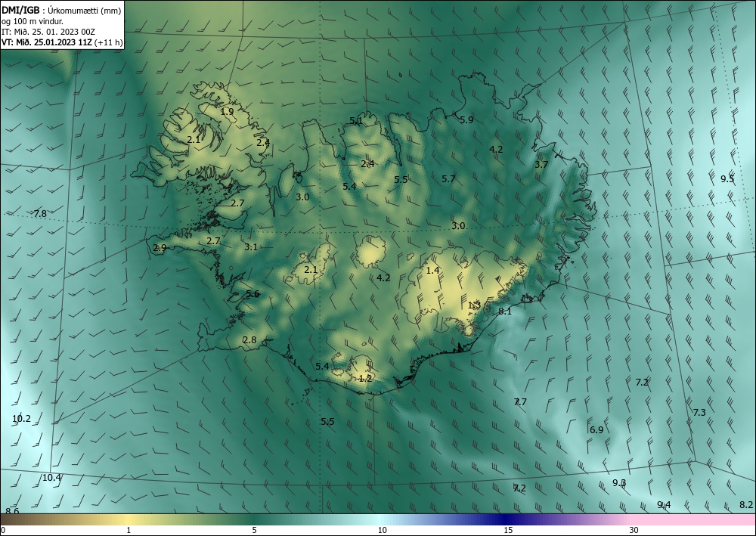Screen dimensions: 756x536
Task: Click the yellow segment of the colorbar
Action: coord(129,519)
